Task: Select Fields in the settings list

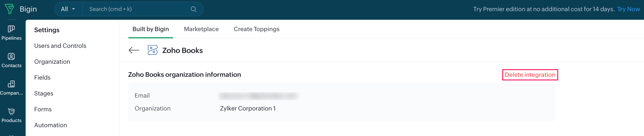Action: coord(42,77)
